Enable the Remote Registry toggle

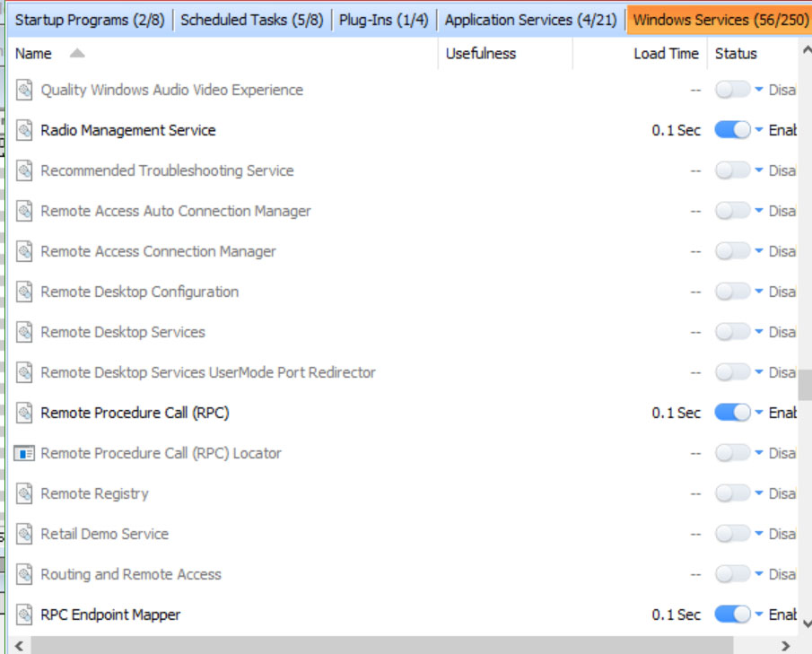click(x=732, y=493)
